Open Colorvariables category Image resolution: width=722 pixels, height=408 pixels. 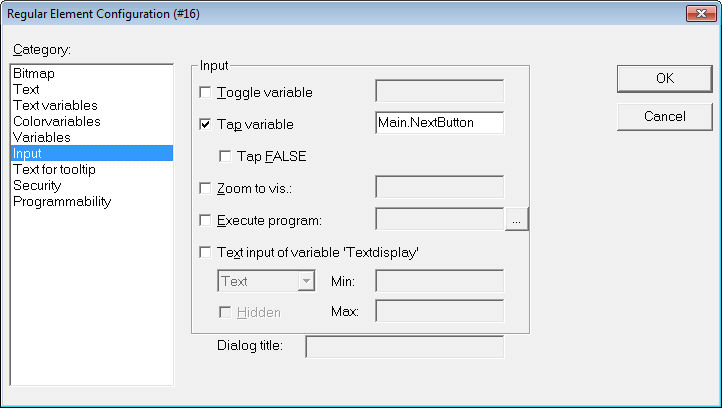click(92, 121)
